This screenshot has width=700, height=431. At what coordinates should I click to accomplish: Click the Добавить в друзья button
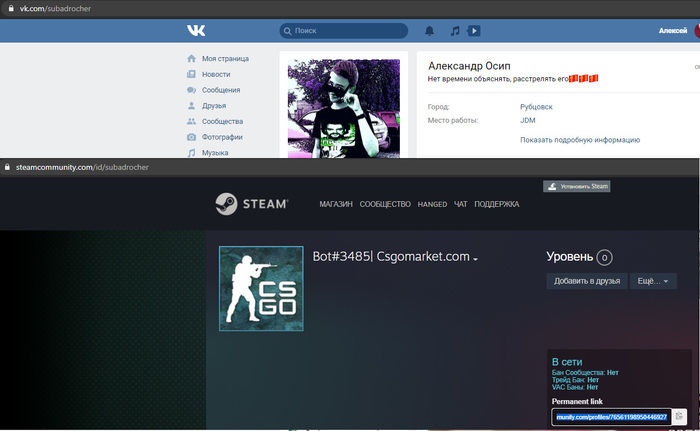tap(586, 281)
